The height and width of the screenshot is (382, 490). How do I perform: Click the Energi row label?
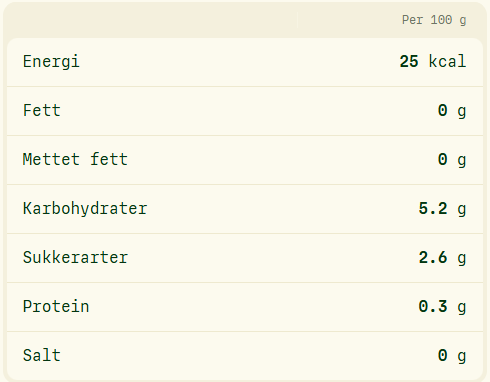pyautogui.click(x=51, y=62)
